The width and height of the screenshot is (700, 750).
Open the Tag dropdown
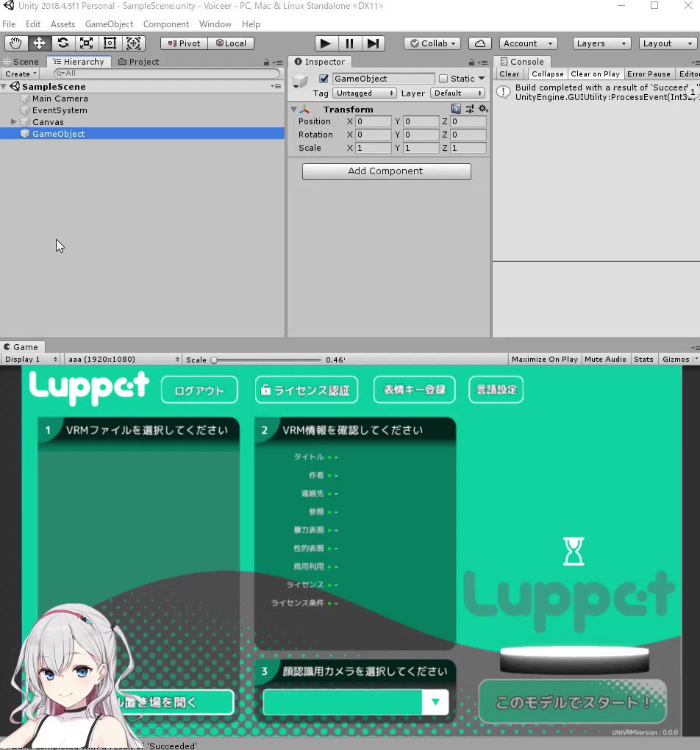tap(364, 93)
